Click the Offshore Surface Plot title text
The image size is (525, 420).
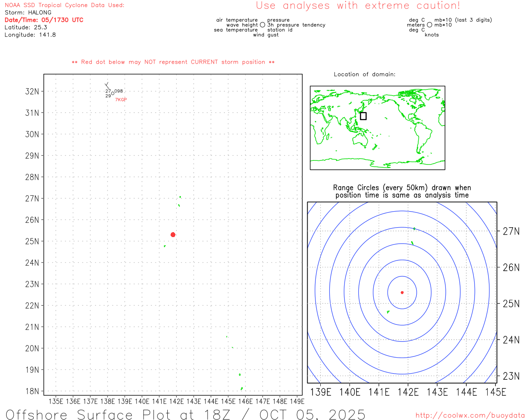point(185,414)
